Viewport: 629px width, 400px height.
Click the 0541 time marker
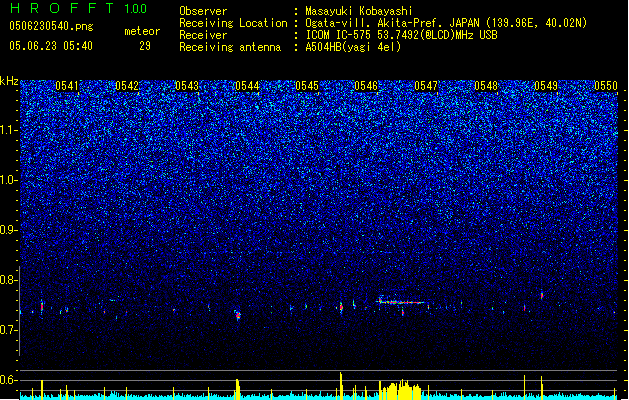pos(67,86)
